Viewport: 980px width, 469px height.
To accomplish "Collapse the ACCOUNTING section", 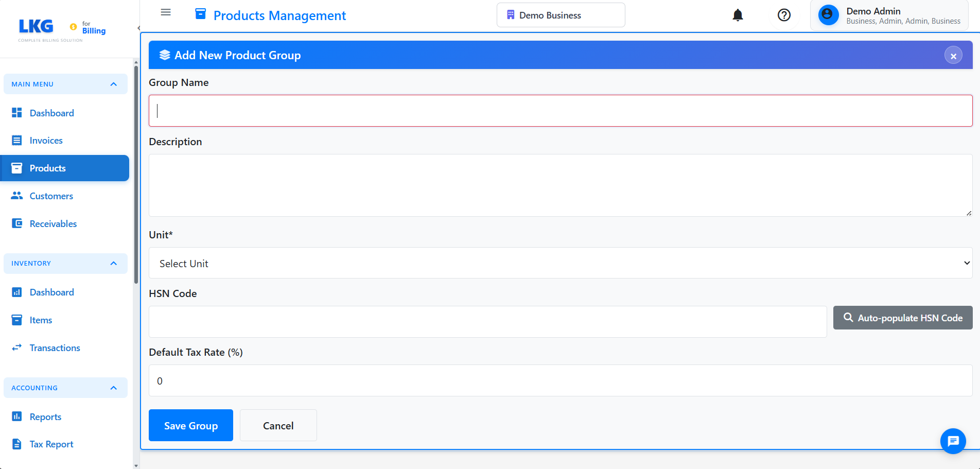I will (x=113, y=388).
